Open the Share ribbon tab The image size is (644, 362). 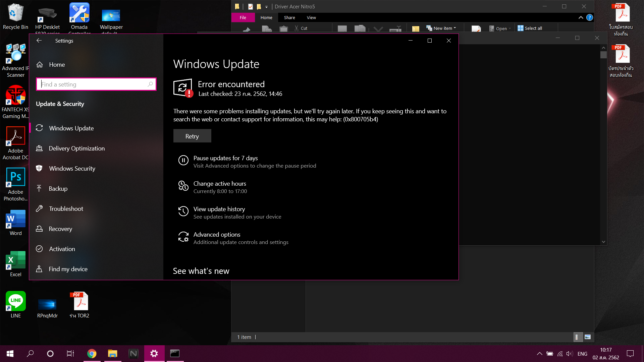coord(289,17)
